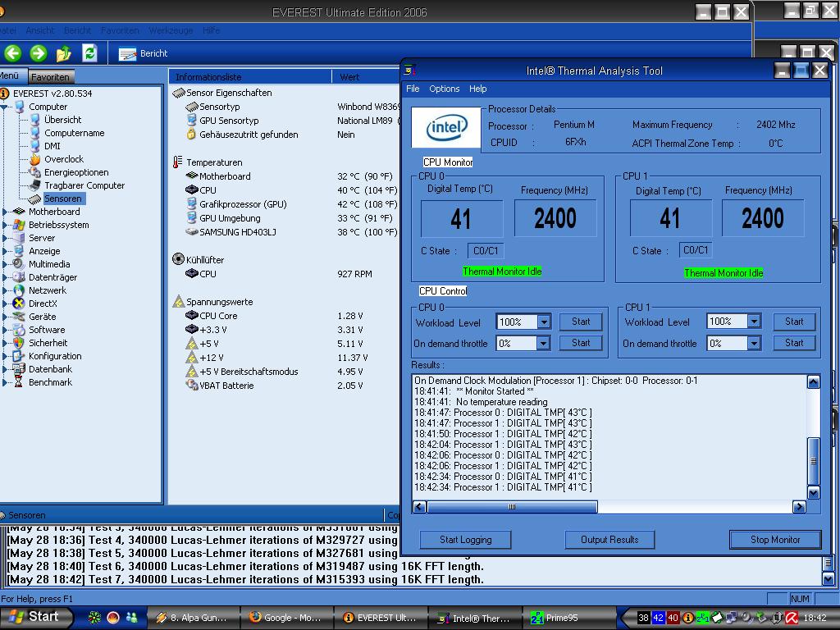Expand the Datenträger tree node
The image size is (840, 630).
click(5, 277)
